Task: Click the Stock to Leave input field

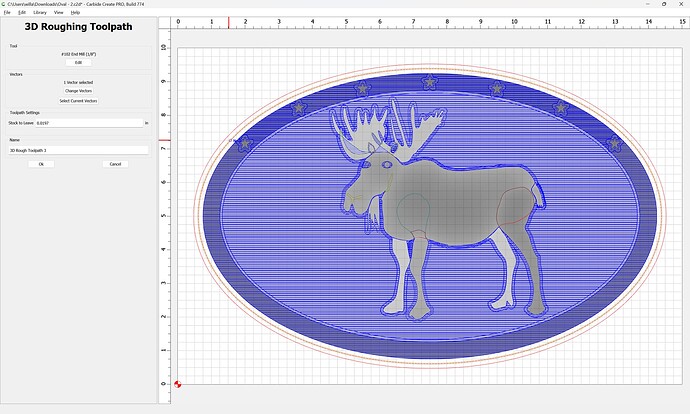Action: click(89, 123)
